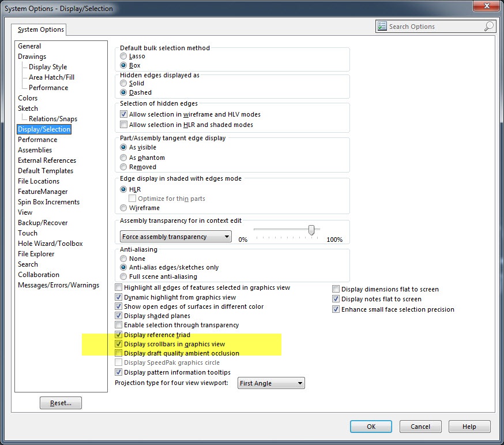
Task: Open the Touch category
Action: [x=27, y=233]
